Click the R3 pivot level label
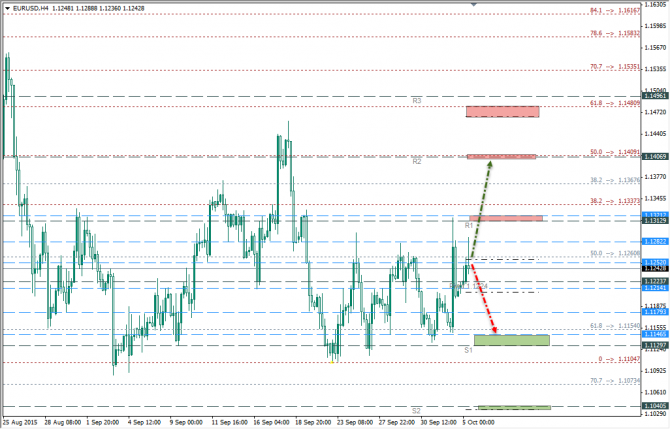This screenshot has height=429, width=670. pos(417,101)
